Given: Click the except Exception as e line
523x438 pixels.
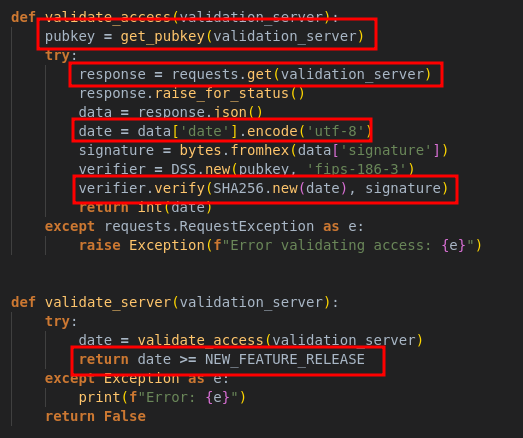Looking at the screenshot, I should pos(137,378).
